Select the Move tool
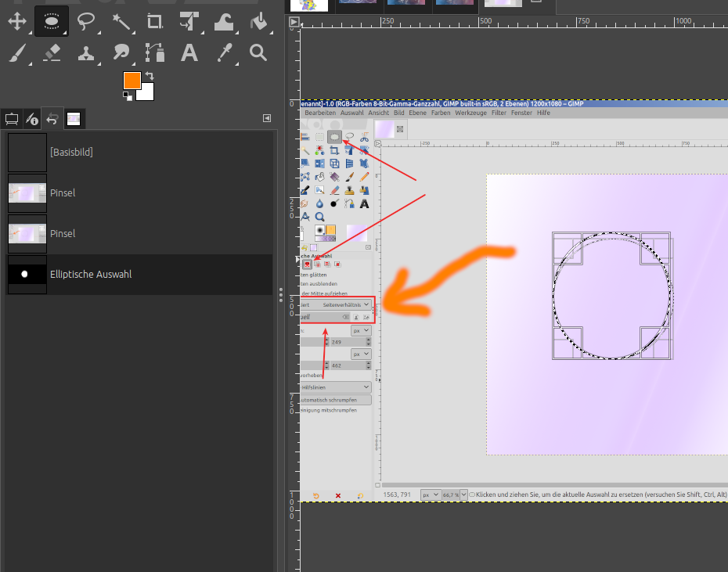This screenshot has height=572, width=728. (x=17, y=21)
